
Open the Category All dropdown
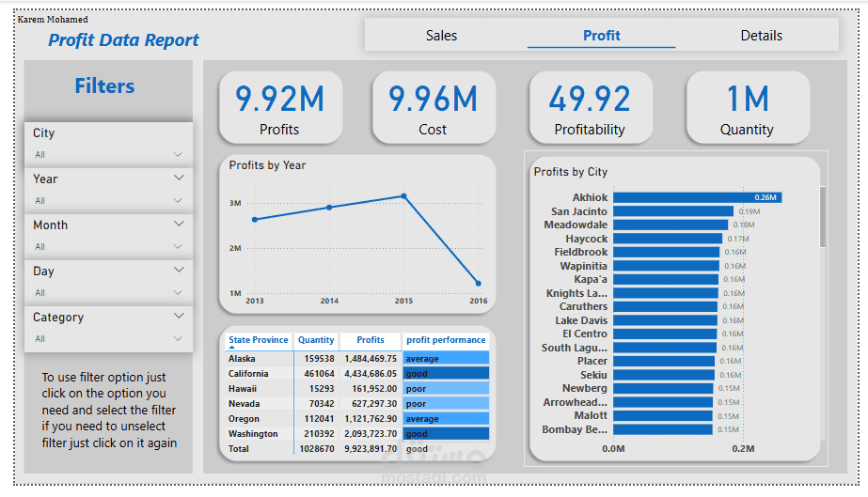point(108,338)
